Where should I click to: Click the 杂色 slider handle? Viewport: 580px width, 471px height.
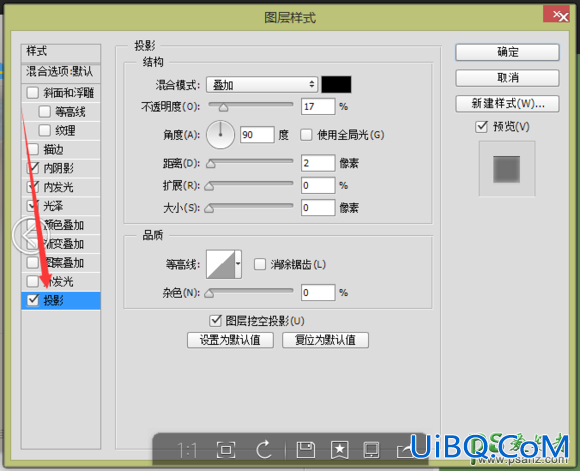[209, 293]
